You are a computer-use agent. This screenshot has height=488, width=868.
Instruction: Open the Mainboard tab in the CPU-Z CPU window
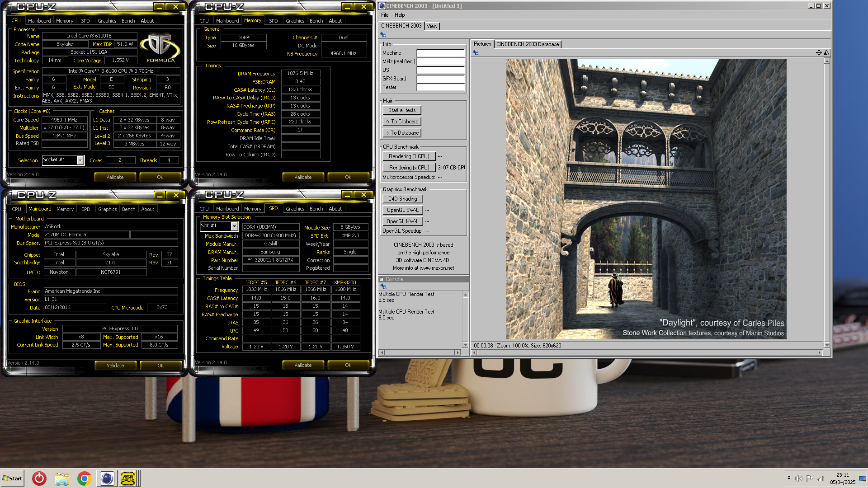[39, 21]
